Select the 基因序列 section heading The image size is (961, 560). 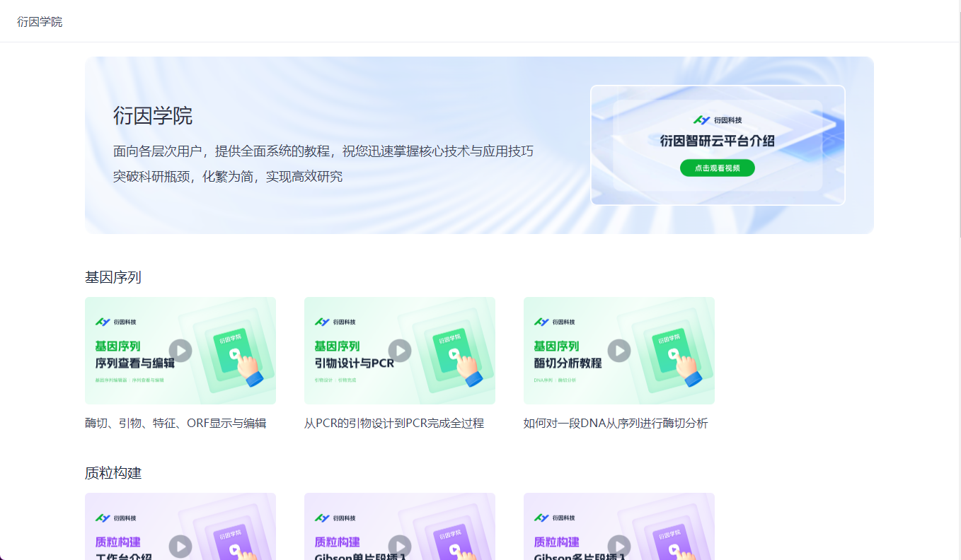[113, 277]
